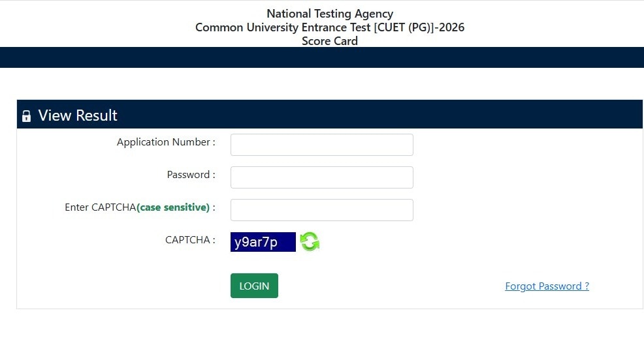Open the Forgot Password link
This screenshot has height=362, width=644.
[547, 286]
